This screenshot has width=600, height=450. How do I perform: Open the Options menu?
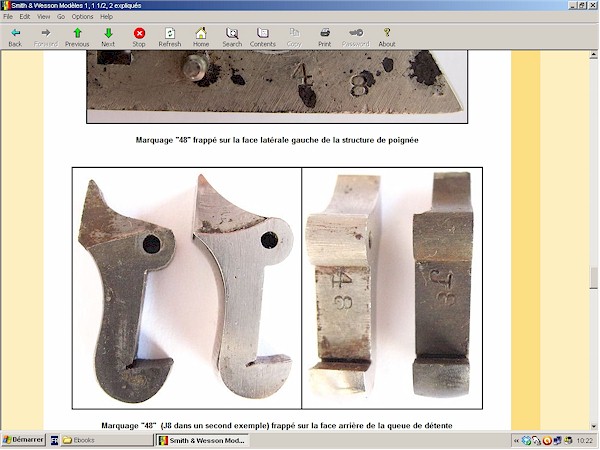point(83,17)
